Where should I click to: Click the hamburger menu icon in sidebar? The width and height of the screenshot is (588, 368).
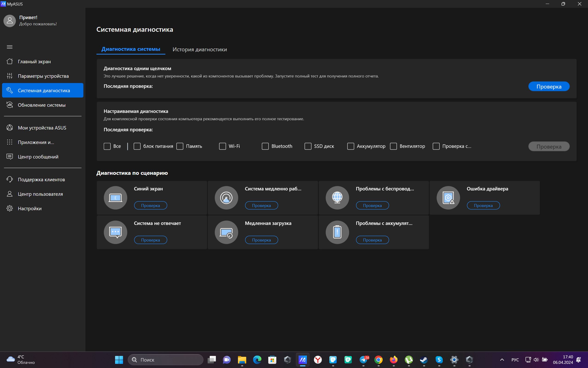(x=10, y=47)
